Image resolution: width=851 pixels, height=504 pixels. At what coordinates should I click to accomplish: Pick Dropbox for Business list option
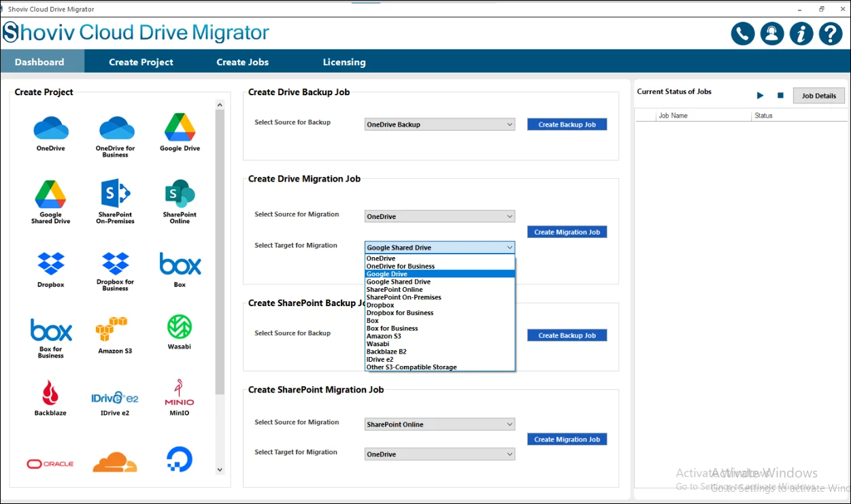[440, 313]
